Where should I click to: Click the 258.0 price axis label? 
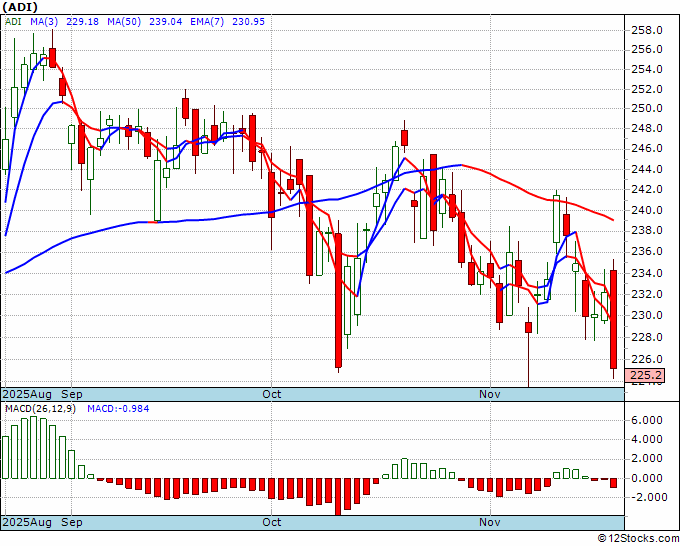click(x=647, y=30)
